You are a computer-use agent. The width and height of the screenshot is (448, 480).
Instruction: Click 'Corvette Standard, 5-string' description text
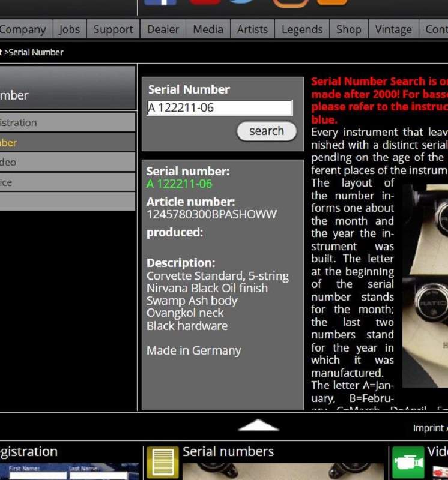(x=217, y=276)
